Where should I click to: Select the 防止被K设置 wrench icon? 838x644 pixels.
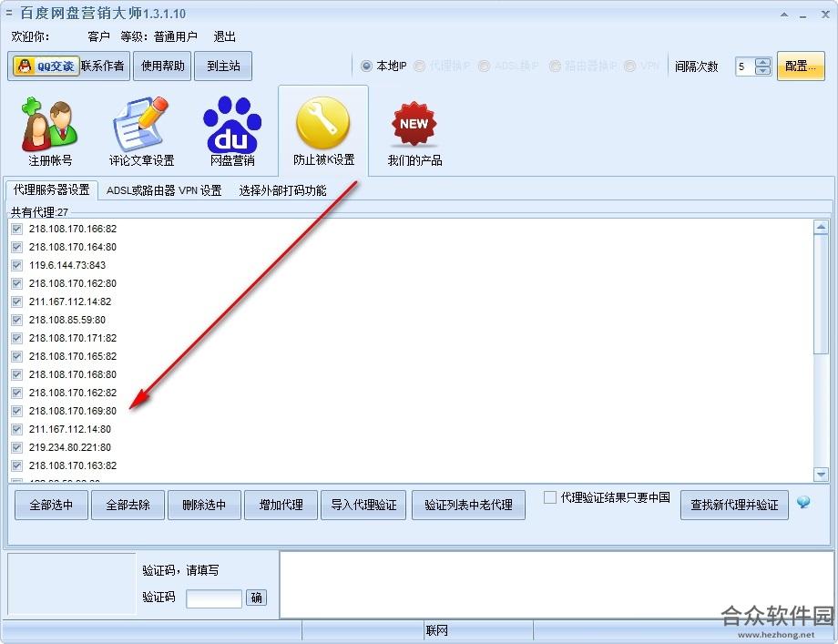pyautogui.click(x=323, y=131)
